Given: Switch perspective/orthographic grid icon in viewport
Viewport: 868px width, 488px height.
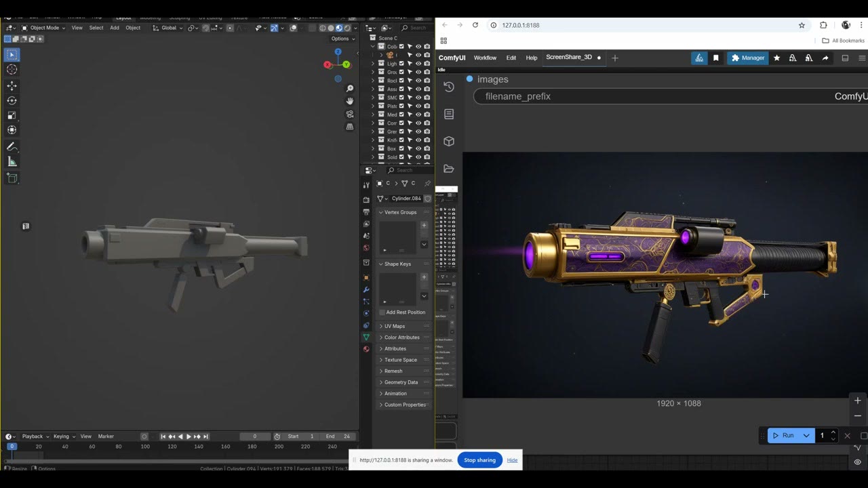Looking at the screenshot, I should pyautogui.click(x=350, y=127).
